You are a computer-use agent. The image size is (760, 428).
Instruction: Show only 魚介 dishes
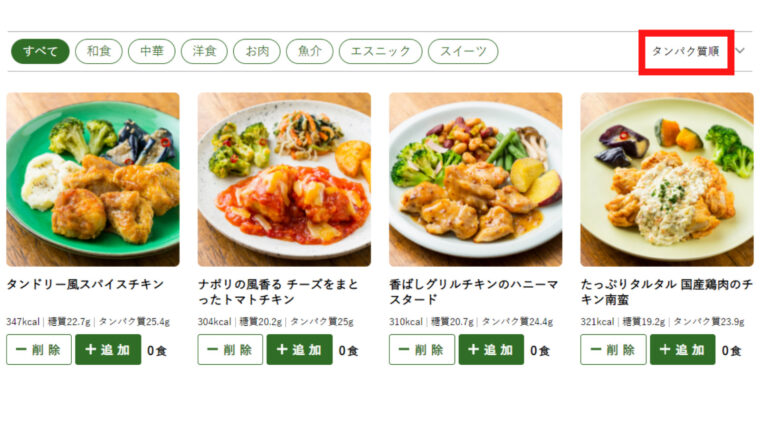310,51
